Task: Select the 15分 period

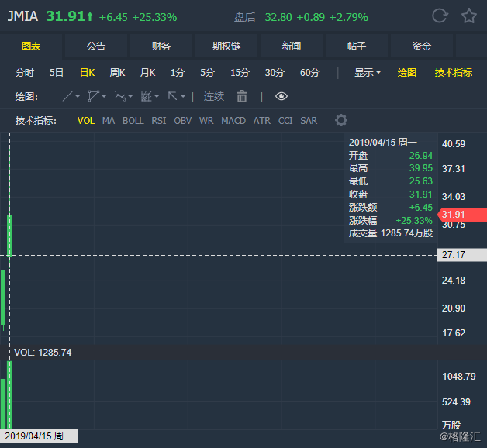Action: tap(240, 73)
